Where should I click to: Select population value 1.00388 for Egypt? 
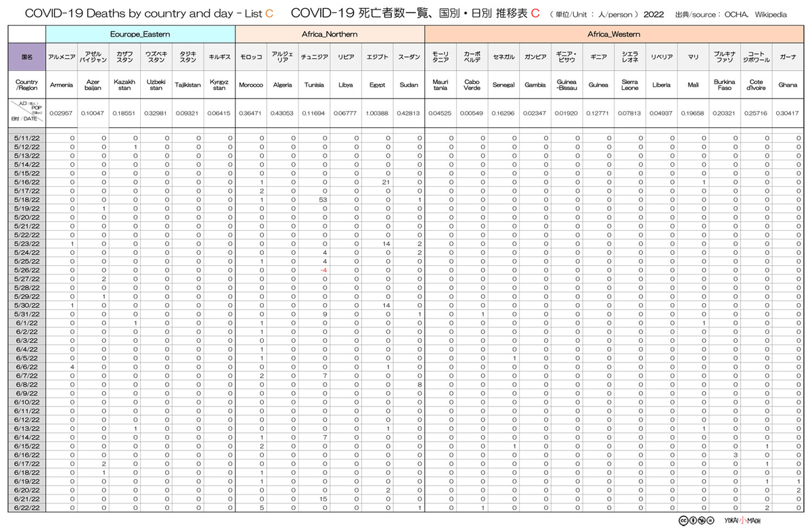tap(377, 113)
